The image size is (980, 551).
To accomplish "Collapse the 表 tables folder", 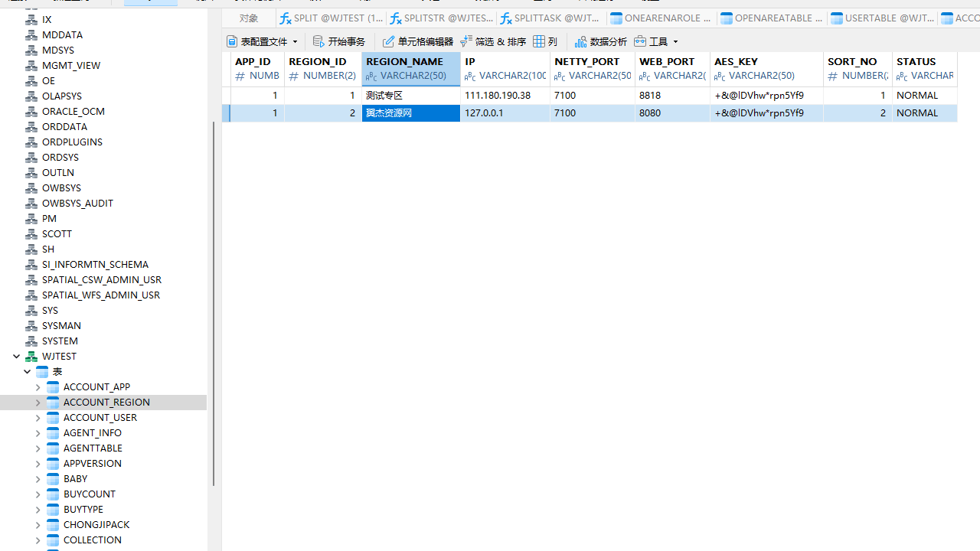I will point(28,372).
